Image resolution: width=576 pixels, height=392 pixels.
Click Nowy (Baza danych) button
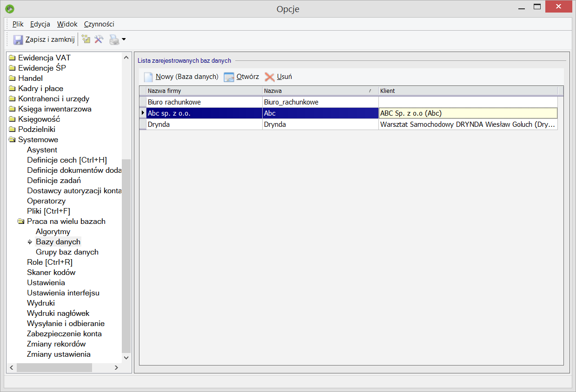click(181, 77)
